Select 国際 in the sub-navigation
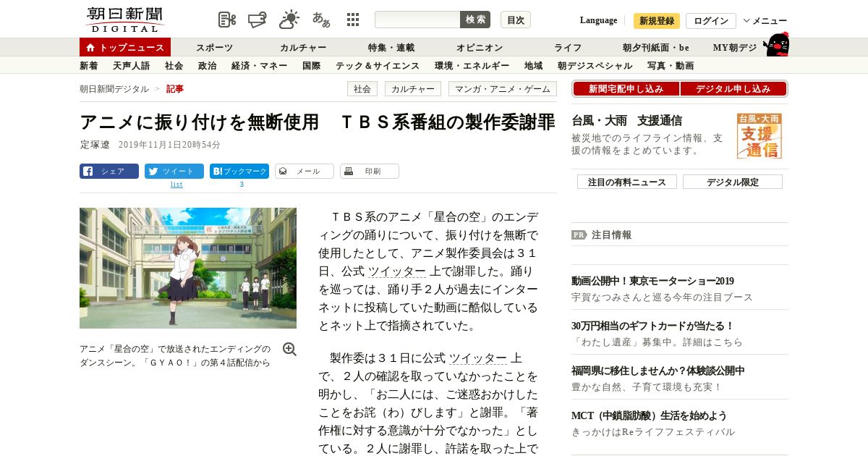The height and width of the screenshot is (456, 868). [x=312, y=66]
